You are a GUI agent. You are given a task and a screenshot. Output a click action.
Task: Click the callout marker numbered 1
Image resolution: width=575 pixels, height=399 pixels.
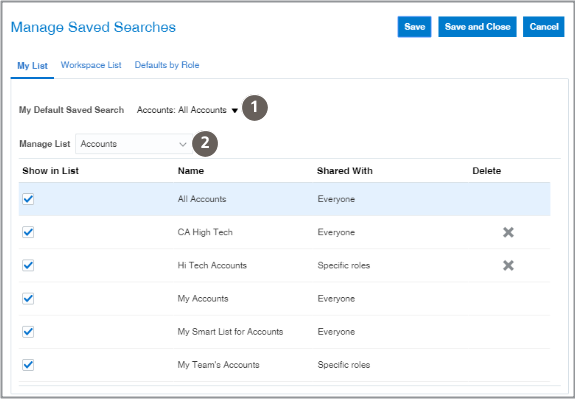(x=254, y=108)
